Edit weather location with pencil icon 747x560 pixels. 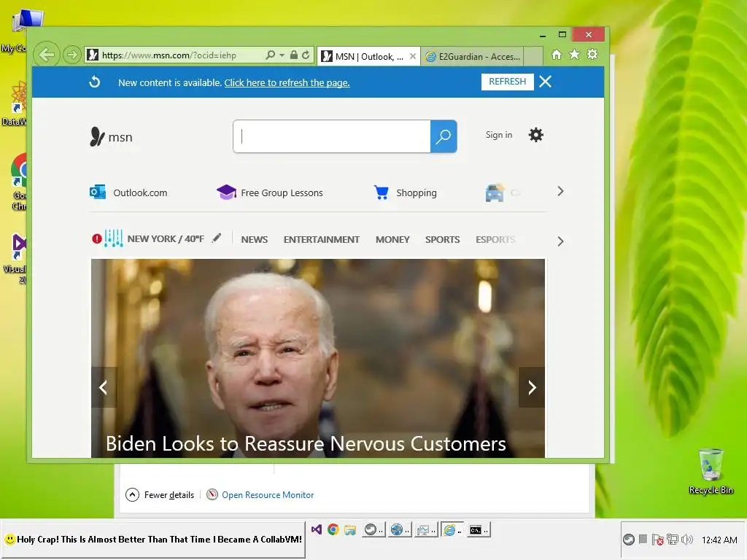click(217, 238)
